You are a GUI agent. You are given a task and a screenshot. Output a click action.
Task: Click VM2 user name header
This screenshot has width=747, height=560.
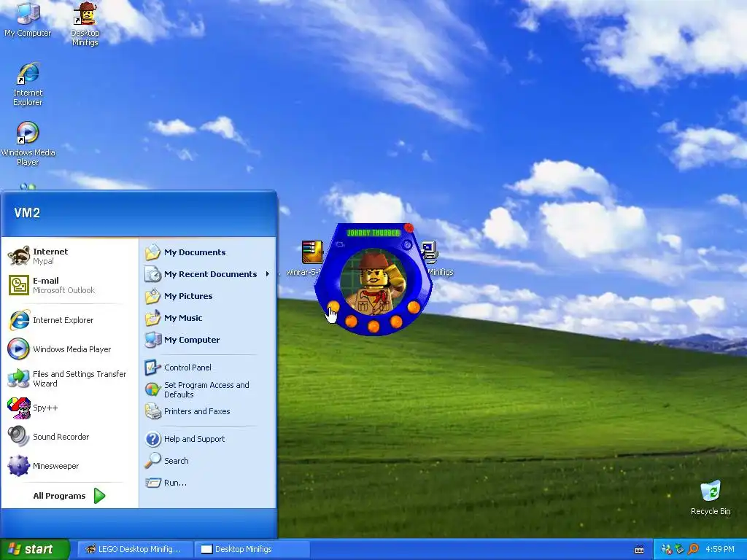[27, 213]
